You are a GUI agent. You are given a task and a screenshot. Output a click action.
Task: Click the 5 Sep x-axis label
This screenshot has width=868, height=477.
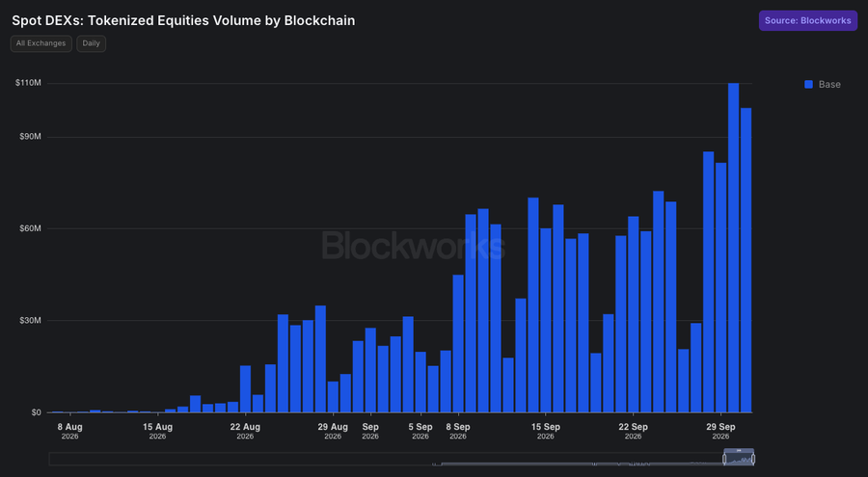click(420, 431)
